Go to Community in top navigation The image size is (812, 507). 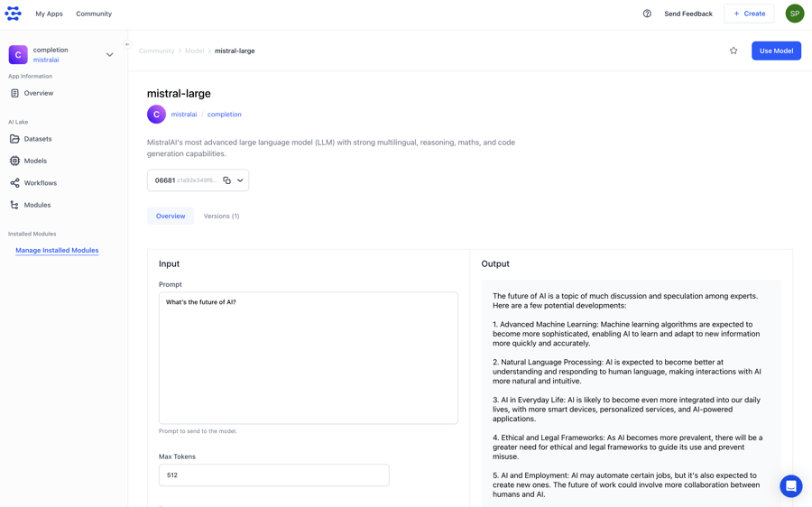[94, 14]
